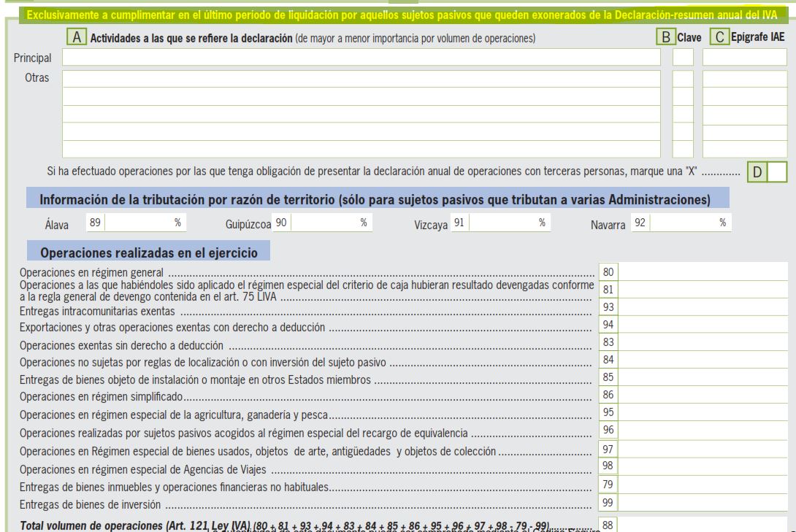
Task: Click field 84 Operaciones no sujetas
Action: click(703, 360)
